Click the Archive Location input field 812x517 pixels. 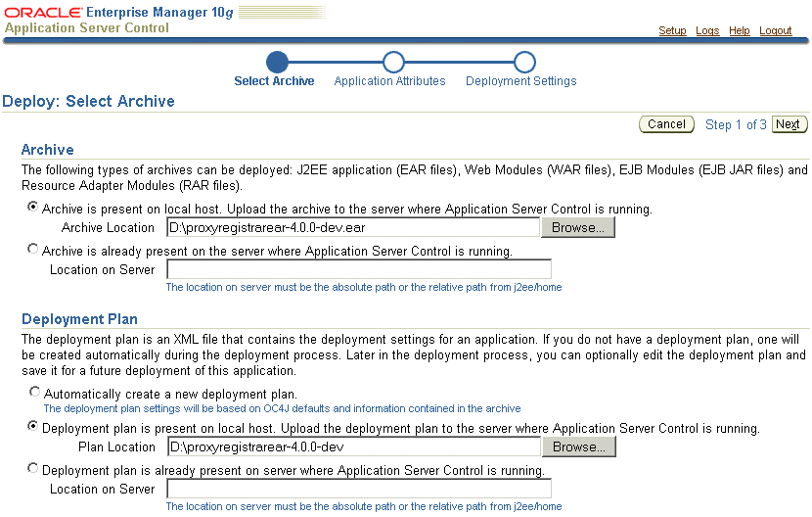[353, 227]
